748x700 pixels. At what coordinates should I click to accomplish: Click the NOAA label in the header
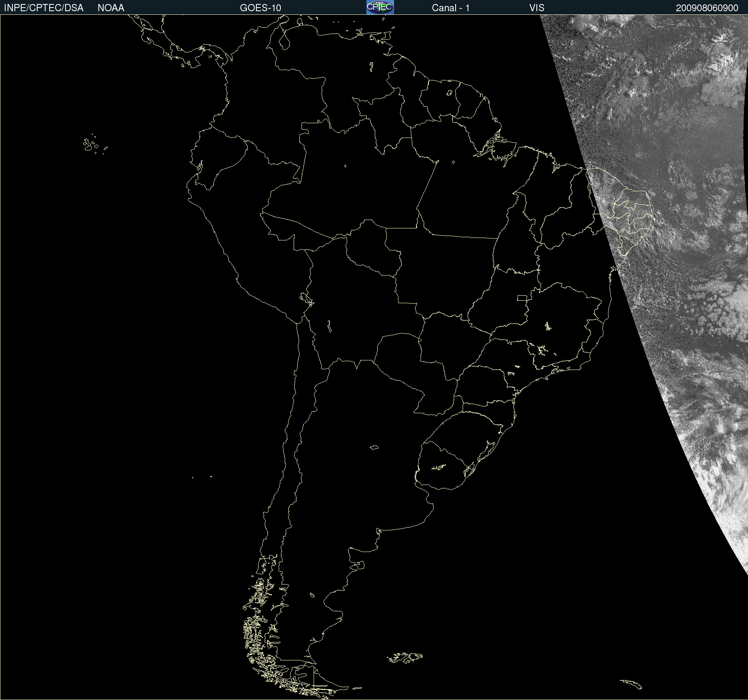point(111,8)
